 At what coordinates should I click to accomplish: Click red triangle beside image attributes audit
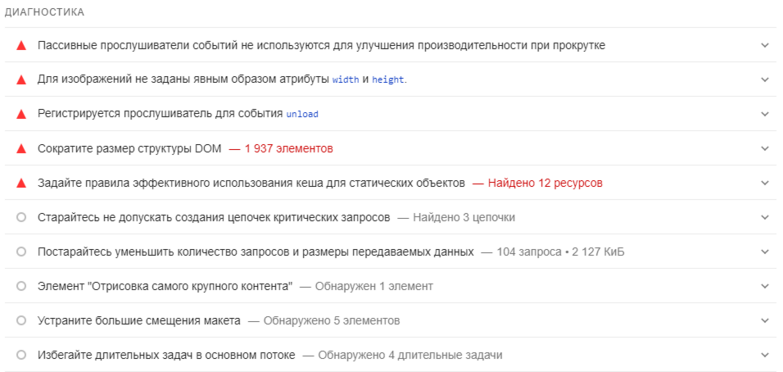(21, 80)
